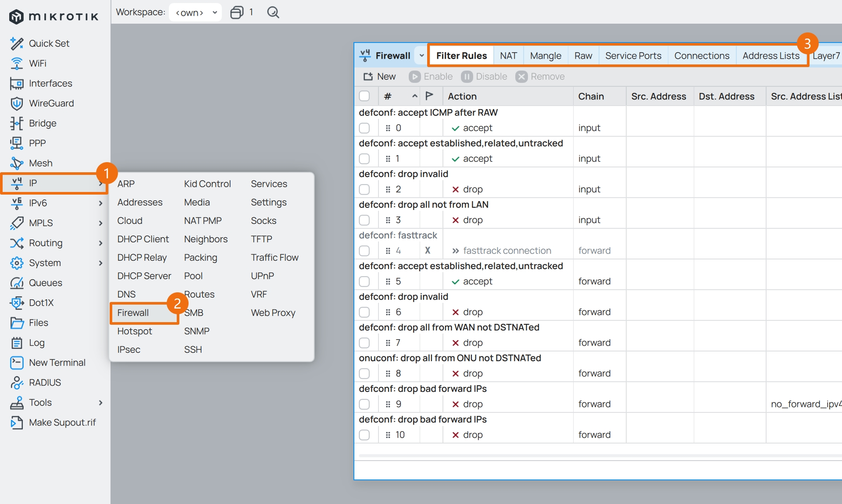Click drag handle of rule 7

pyautogui.click(x=388, y=343)
